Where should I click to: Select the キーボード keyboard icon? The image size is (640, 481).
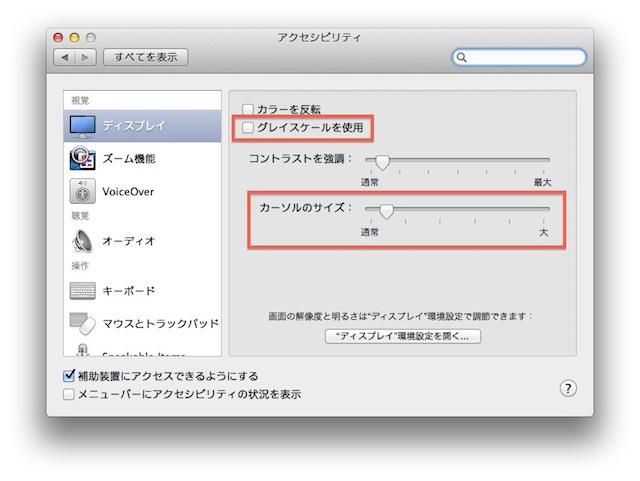coord(82,290)
